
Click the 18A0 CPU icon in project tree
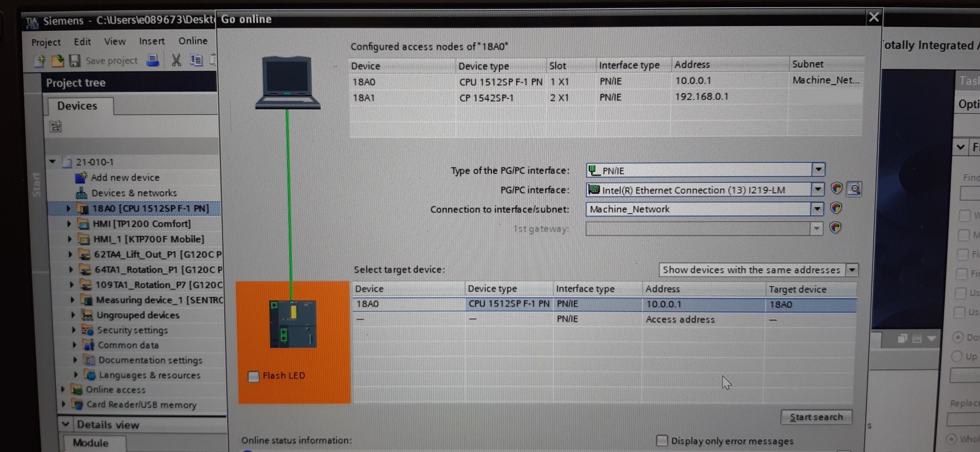click(82, 209)
